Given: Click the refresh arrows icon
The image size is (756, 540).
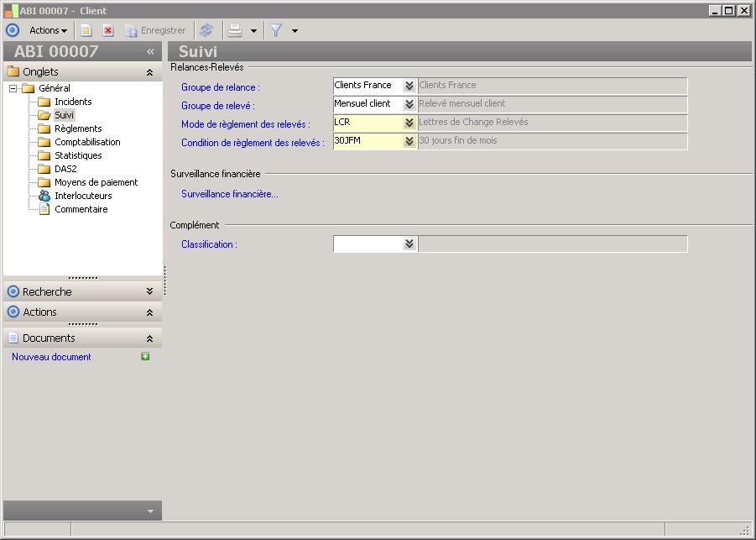Looking at the screenshot, I should tap(206, 30).
